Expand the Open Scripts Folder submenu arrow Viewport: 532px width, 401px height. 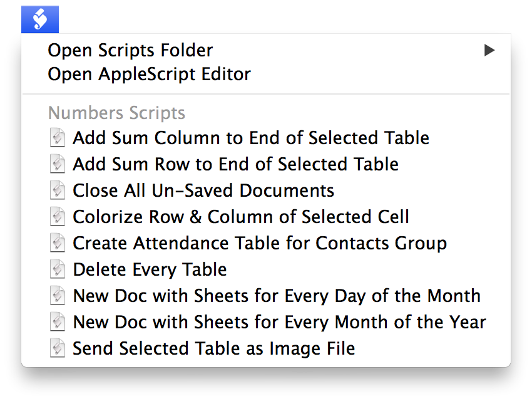pyautogui.click(x=489, y=51)
